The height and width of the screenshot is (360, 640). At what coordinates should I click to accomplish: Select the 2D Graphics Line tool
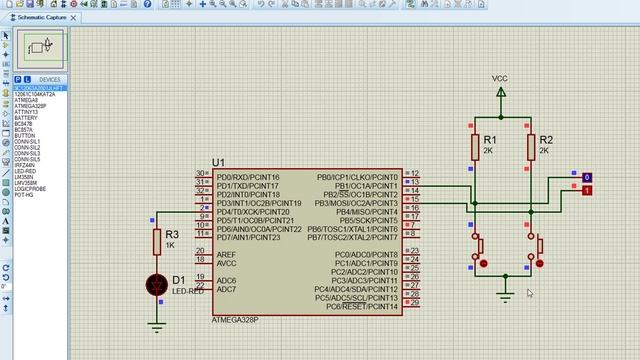pyautogui.click(x=6, y=173)
